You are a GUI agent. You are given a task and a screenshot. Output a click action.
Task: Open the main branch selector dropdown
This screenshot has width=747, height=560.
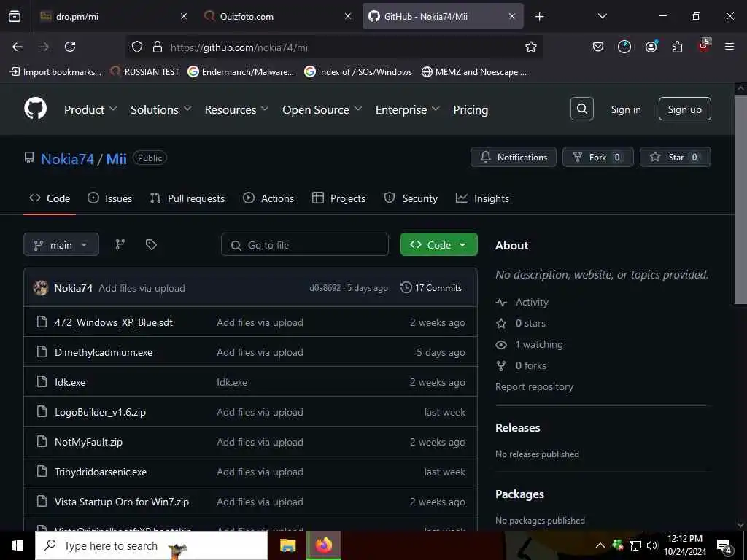point(61,245)
